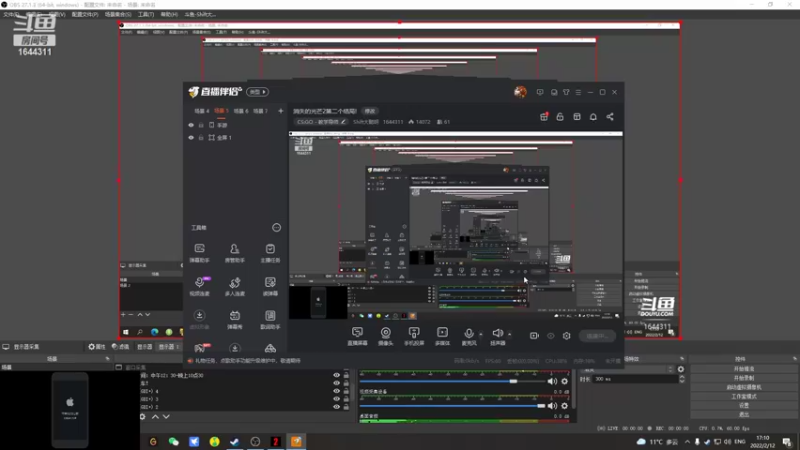Open the 弹幕秀 tool in the toolbox
Image resolution: width=800 pixels, height=450 pixels.
235,320
